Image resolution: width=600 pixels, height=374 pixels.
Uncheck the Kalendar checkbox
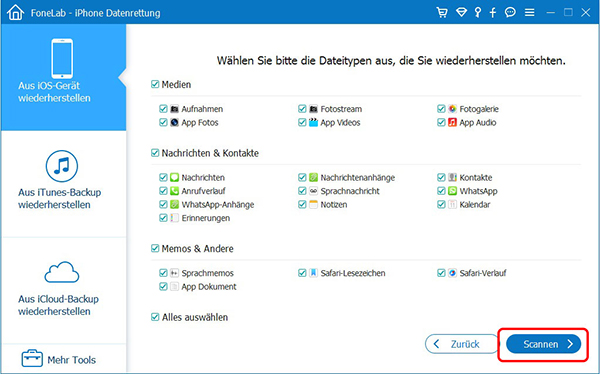click(441, 204)
